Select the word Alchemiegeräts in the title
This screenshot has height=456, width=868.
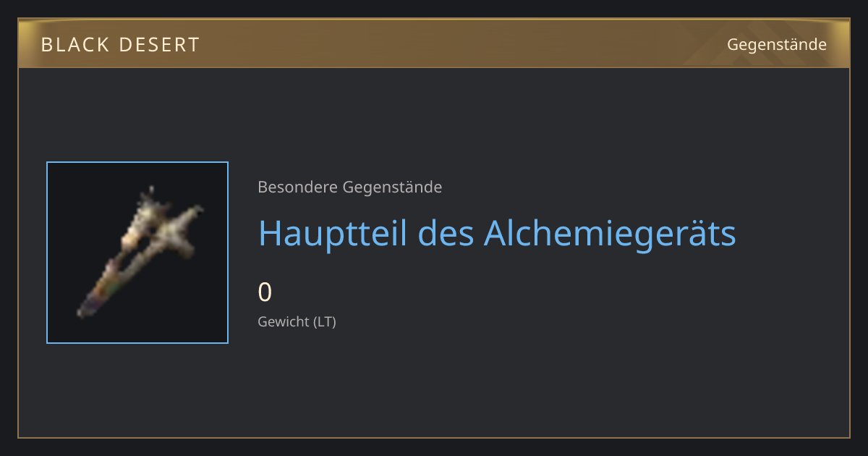coord(610,233)
